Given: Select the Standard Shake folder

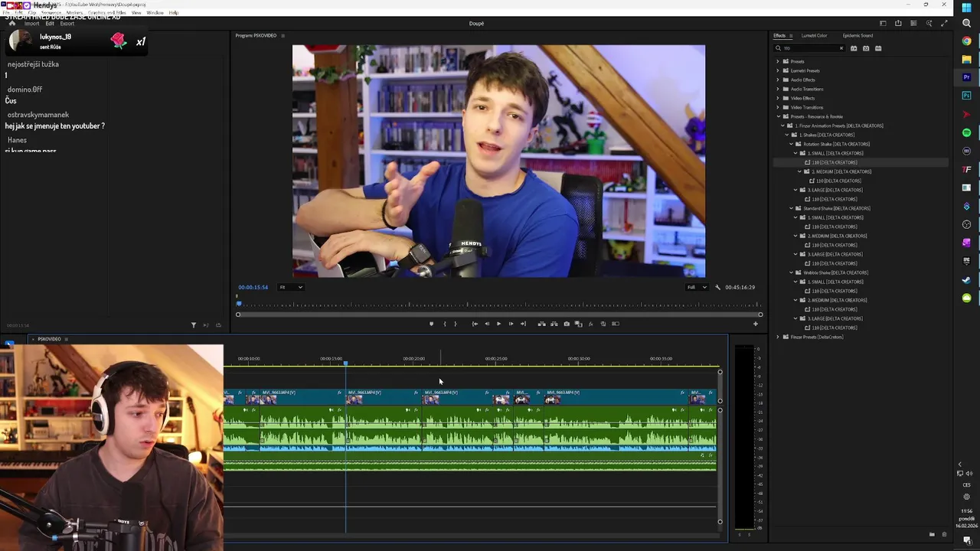Looking at the screenshot, I should point(836,208).
